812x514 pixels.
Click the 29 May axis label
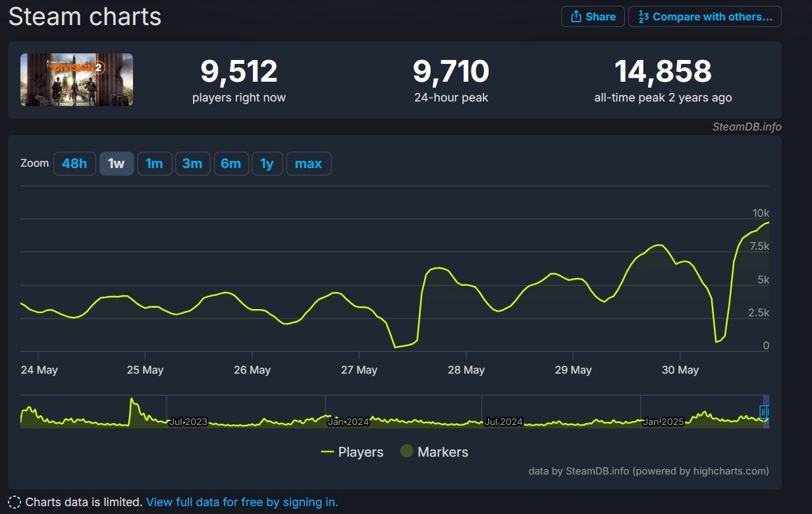(x=573, y=370)
